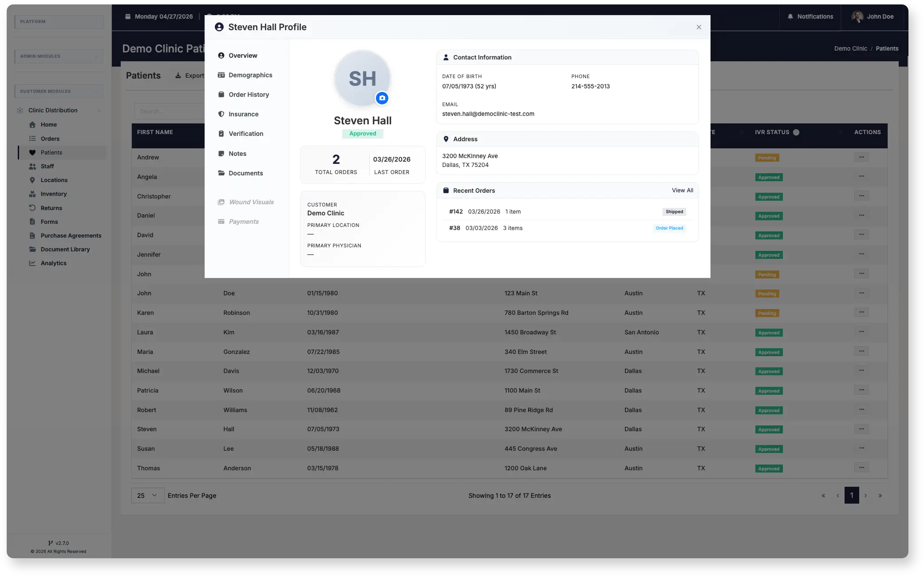924x576 pixels.
Task: Sort by the First Name column header
Action: (155, 132)
